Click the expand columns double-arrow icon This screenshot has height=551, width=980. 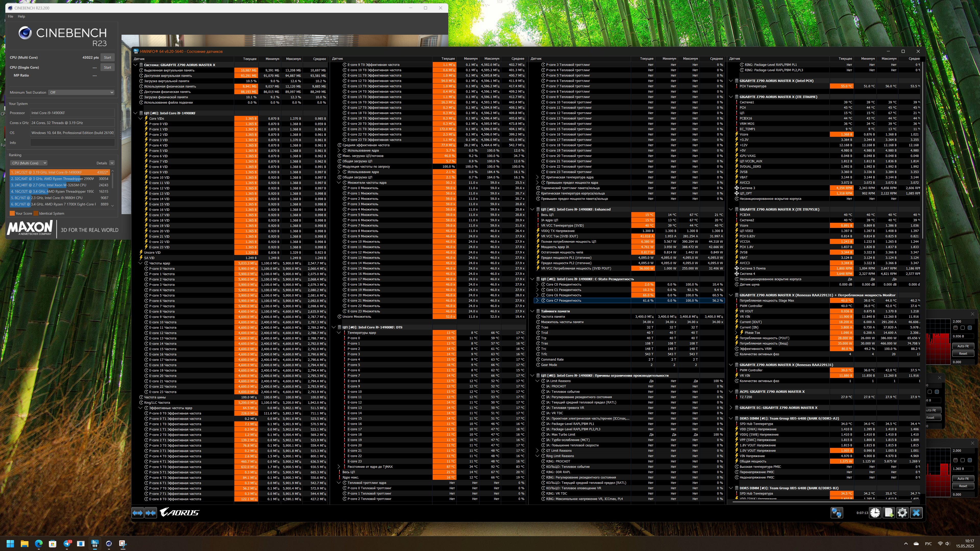coord(137,513)
